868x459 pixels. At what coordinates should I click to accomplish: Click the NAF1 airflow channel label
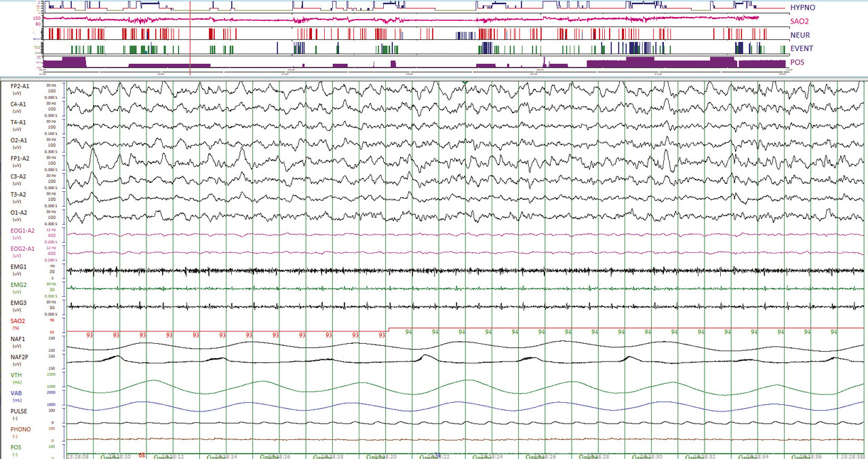click(18, 338)
